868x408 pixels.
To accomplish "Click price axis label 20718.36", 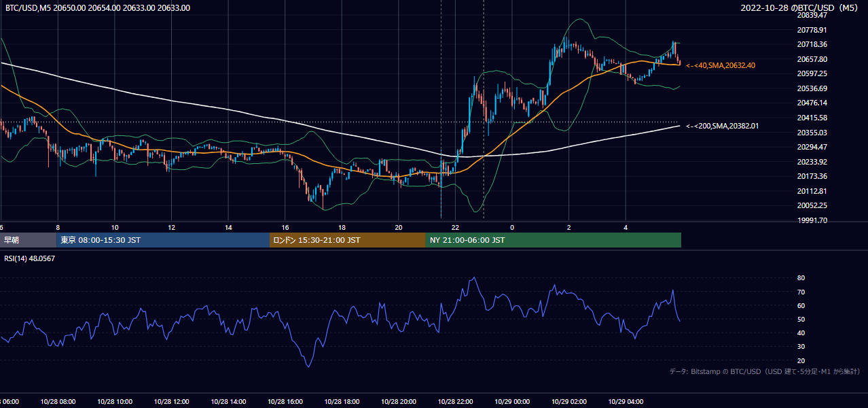I will (x=812, y=44).
